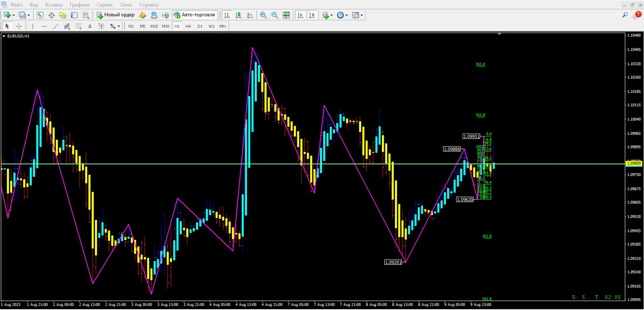
Task: Open the Strategy Tester icon
Action: [x=86, y=15]
